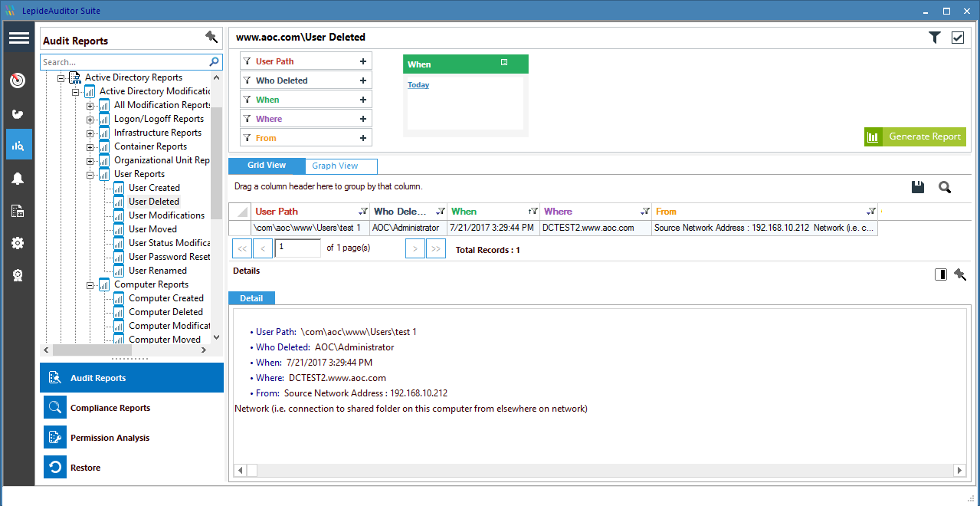
Task: Open the filter icon on Where column
Action: click(x=646, y=212)
